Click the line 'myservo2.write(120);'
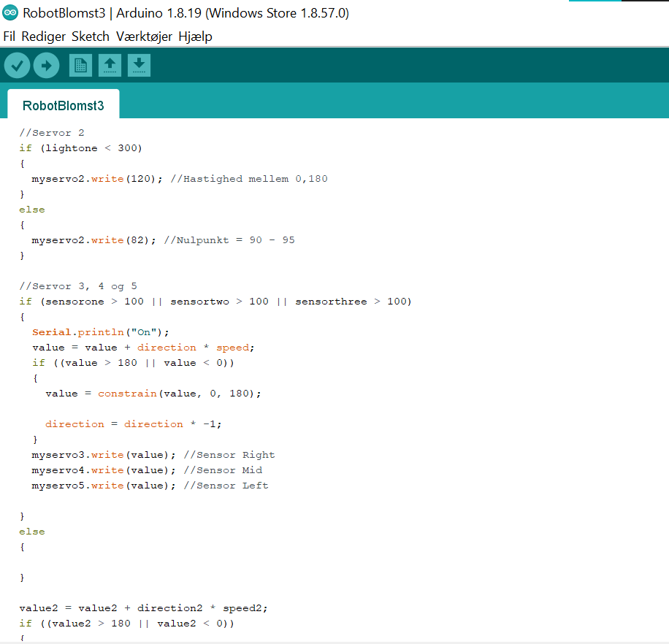This screenshot has width=669, height=644. [x=97, y=179]
